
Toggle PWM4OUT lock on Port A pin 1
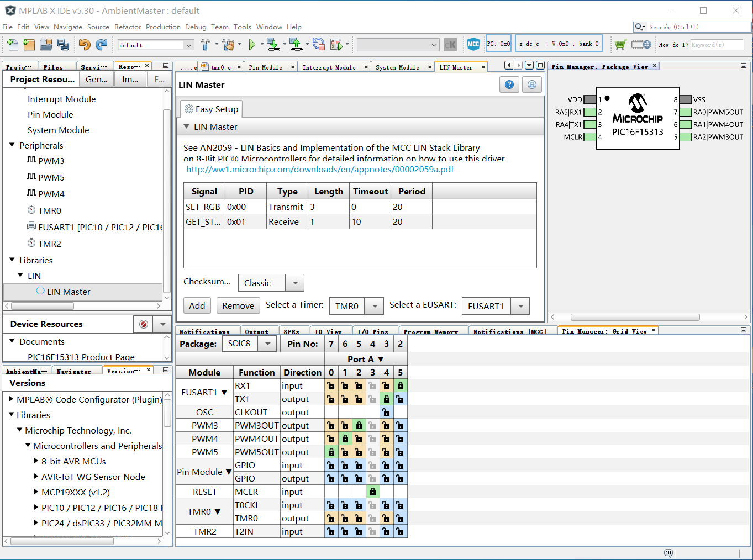pyautogui.click(x=345, y=439)
